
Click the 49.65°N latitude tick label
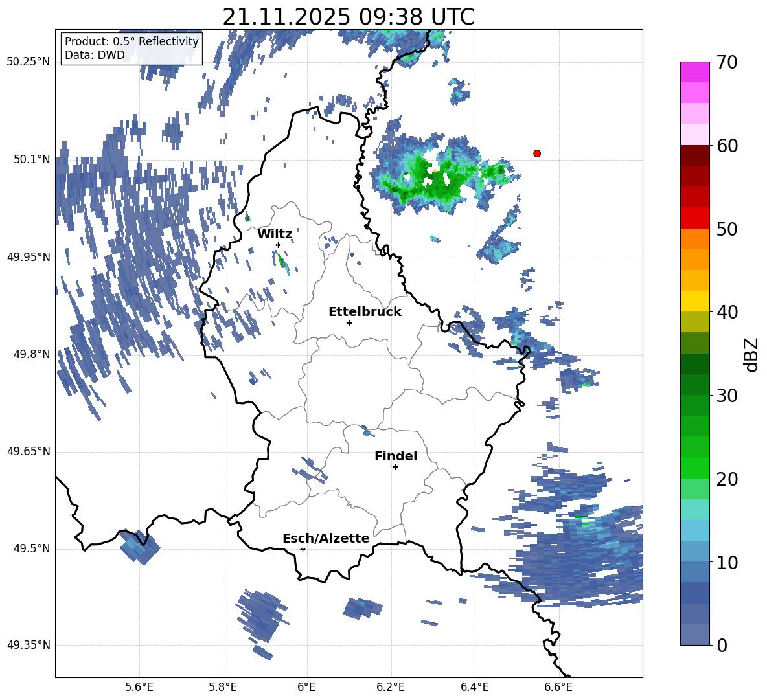(29, 451)
